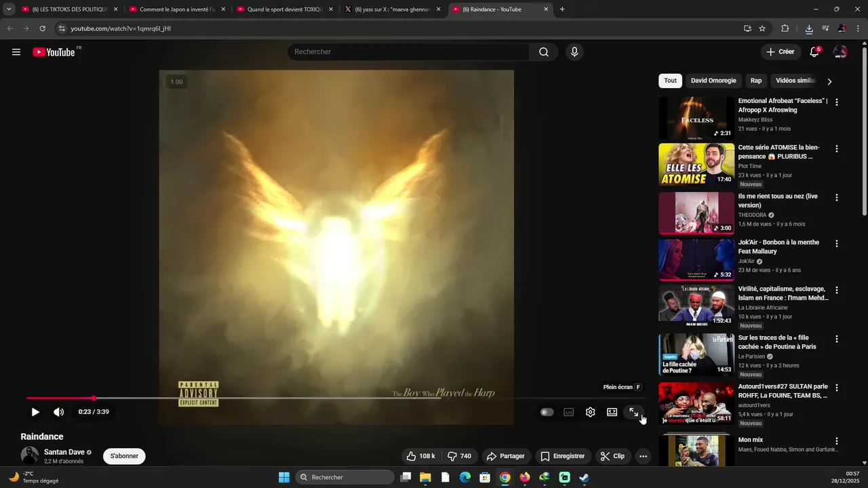Open the YouTube hamburger guide menu
Image resolution: width=868 pixels, height=488 pixels.
pos(16,52)
